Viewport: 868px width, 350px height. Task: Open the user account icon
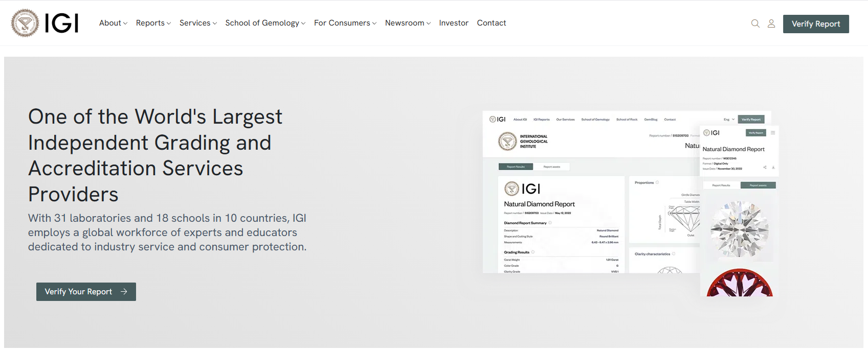(771, 24)
